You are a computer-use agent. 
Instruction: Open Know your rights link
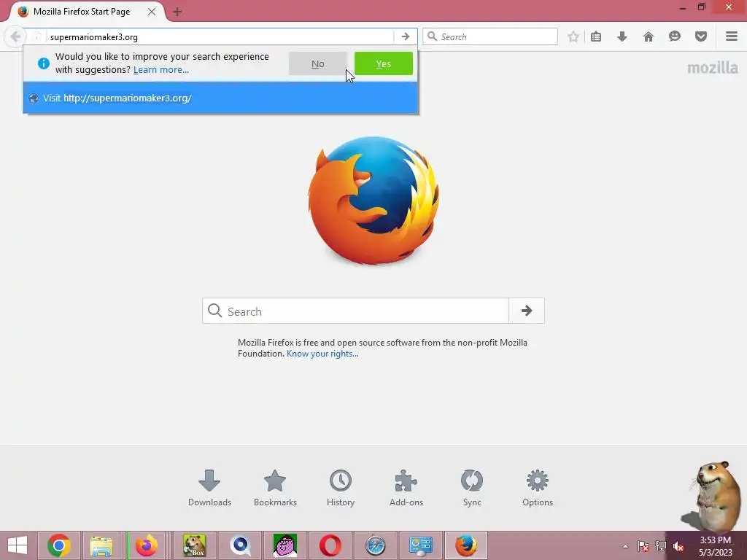322,354
